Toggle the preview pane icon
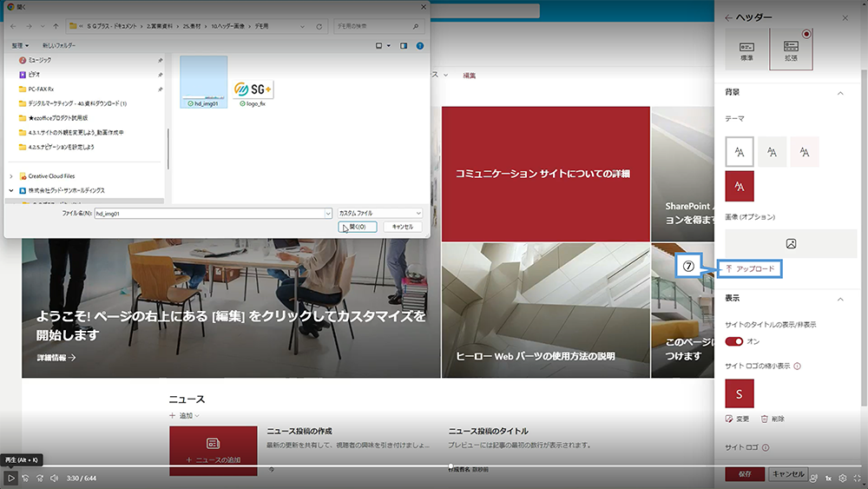The width and height of the screenshot is (868, 489). (x=404, y=45)
